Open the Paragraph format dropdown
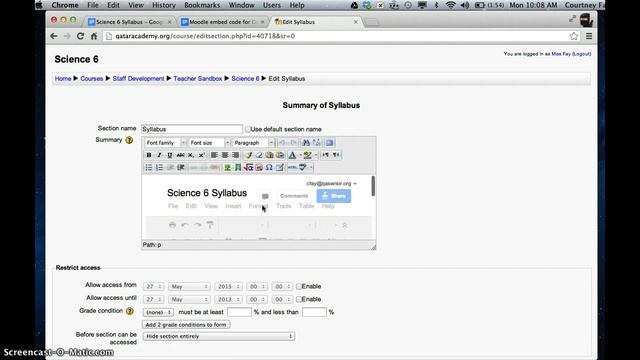This screenshot has height=360, width=640. [253, 142]
